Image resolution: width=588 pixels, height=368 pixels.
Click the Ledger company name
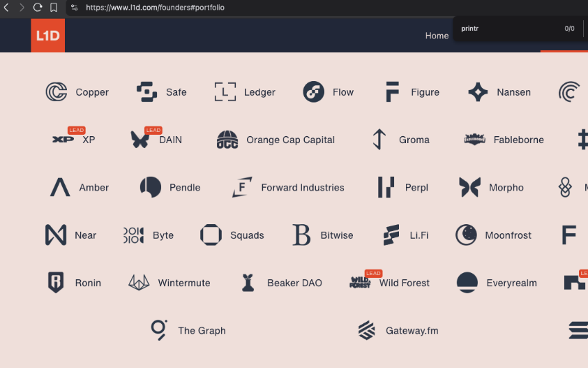coord(259,92)
